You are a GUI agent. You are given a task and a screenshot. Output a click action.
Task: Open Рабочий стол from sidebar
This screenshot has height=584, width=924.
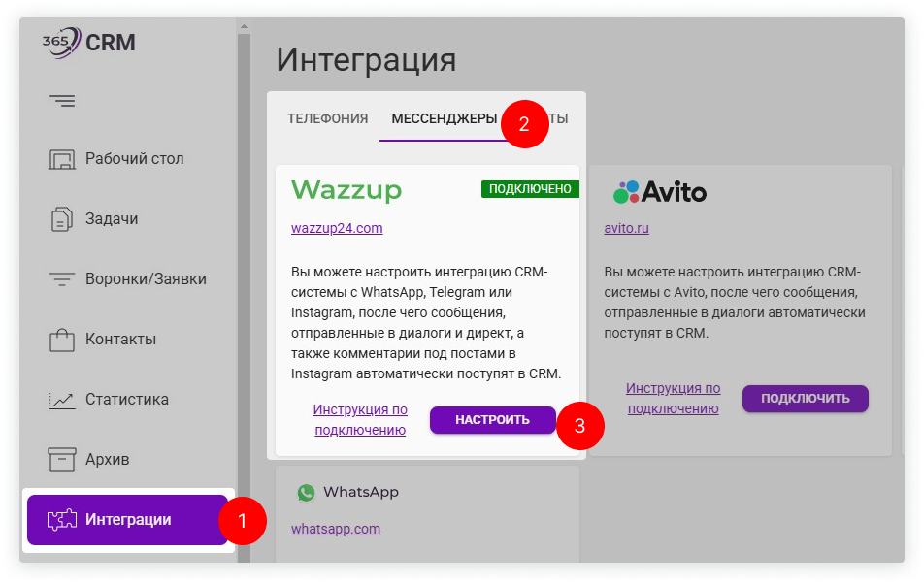click(x=134, y=159)
